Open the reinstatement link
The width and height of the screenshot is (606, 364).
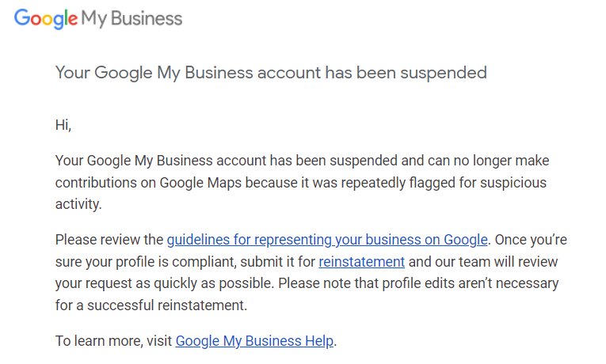361,262
